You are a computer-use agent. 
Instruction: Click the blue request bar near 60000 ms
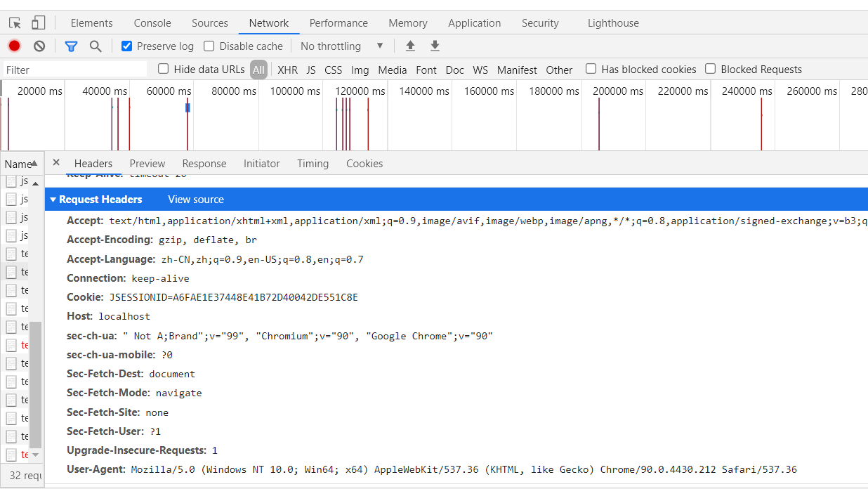pos(188,107)
